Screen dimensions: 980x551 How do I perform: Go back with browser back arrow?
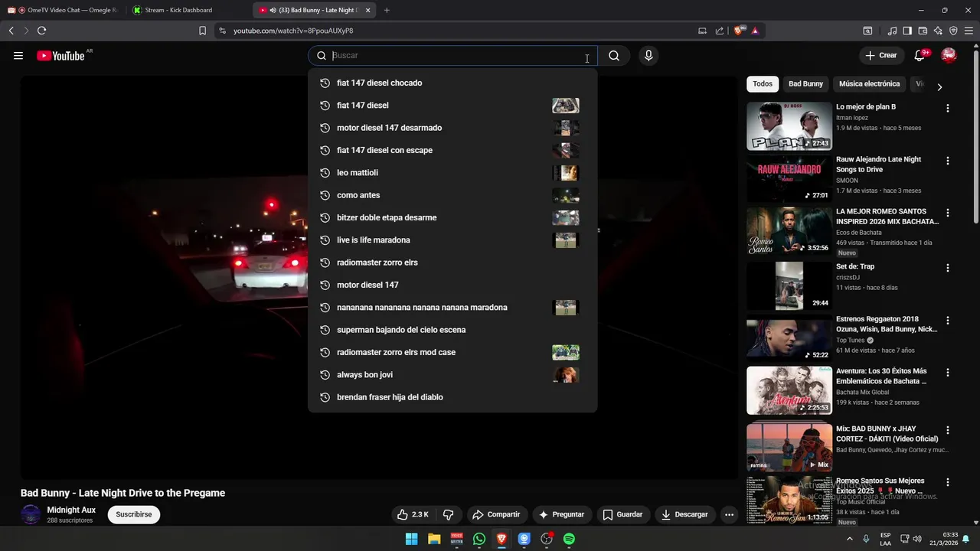coord(11,31)
